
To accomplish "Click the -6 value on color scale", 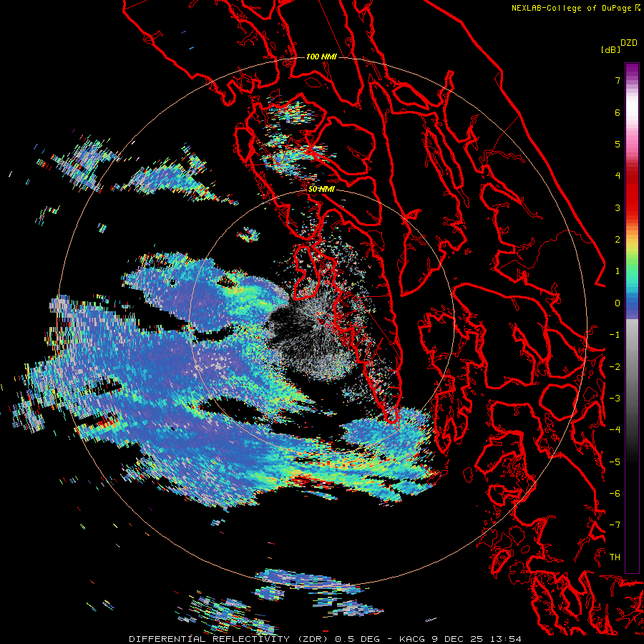I will [615, 494].
